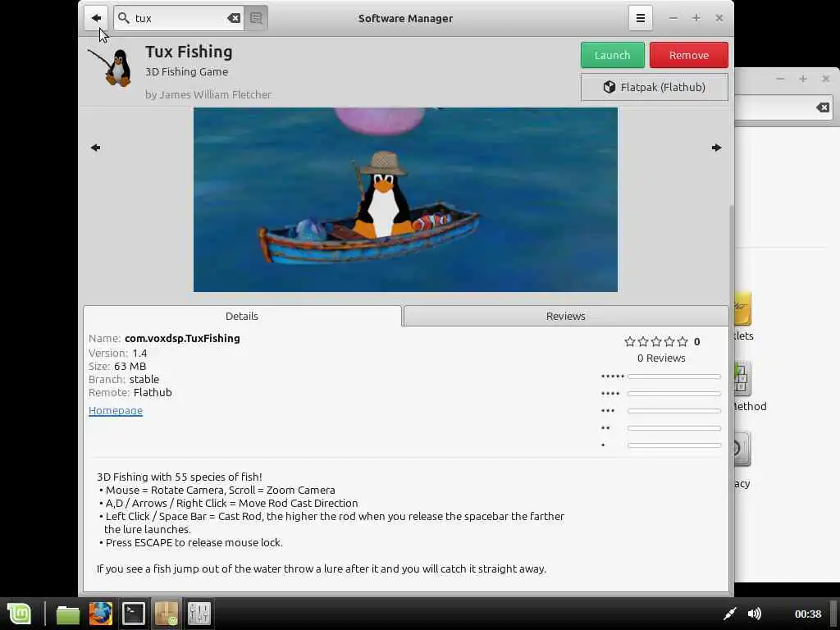Click the five-star rating bar
This screenshot has height=630, width=840.
(x=674, y=377)
